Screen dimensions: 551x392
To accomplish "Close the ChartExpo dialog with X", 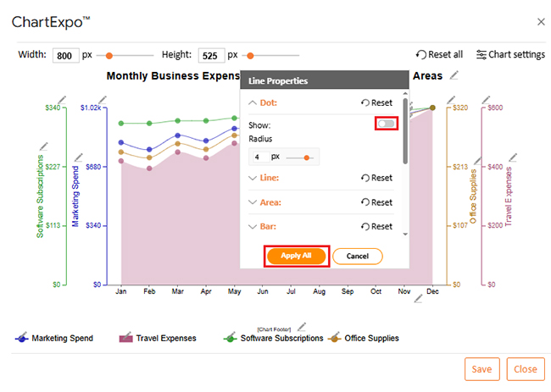I will 541,22.
